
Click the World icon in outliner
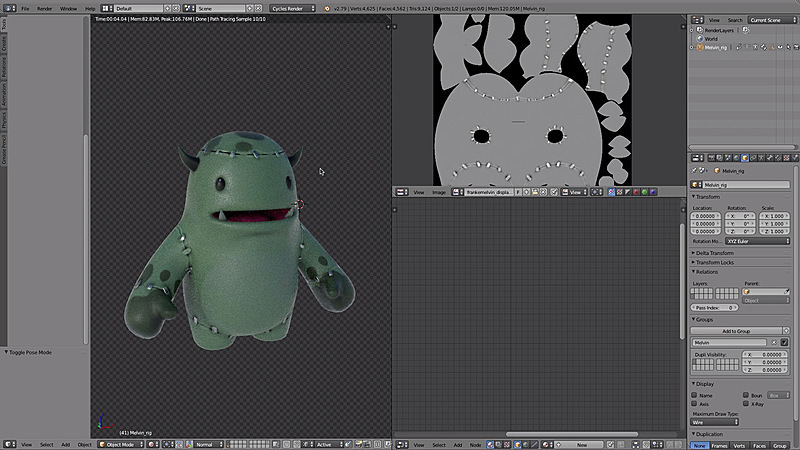pos(700,39)
